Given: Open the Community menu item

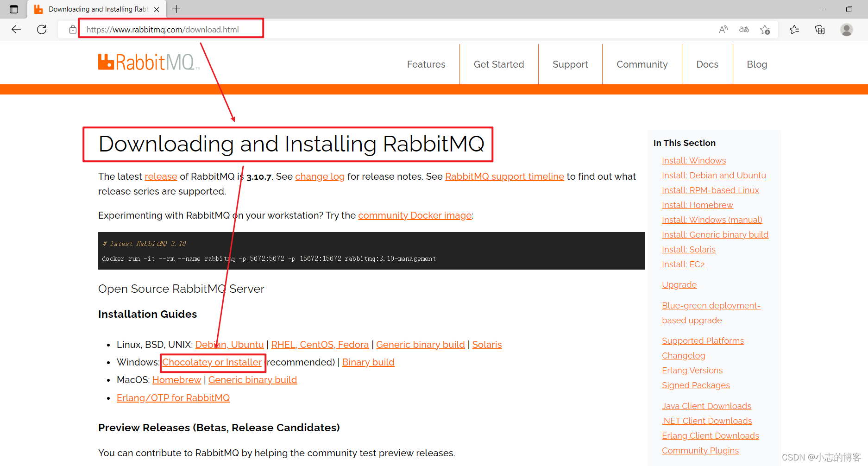Looking at the screenshot, I should click(x=642, y=64).
